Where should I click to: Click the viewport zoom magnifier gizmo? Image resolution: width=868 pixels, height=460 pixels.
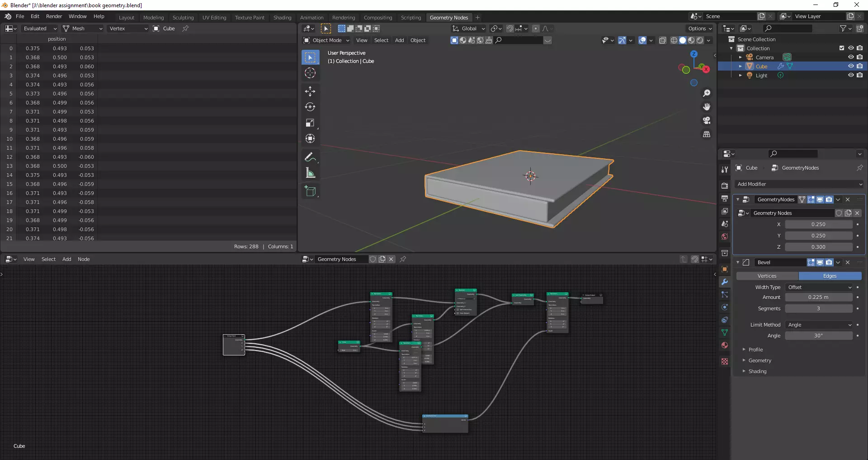coord(707,93)
